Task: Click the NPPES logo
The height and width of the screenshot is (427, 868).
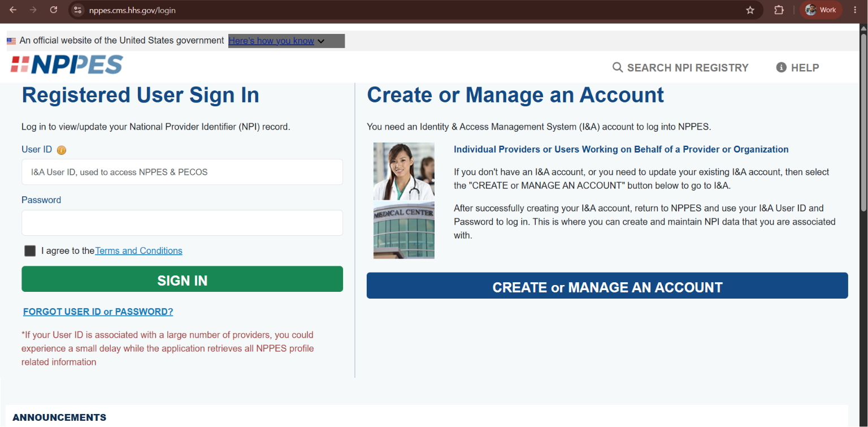Action: 67,64
